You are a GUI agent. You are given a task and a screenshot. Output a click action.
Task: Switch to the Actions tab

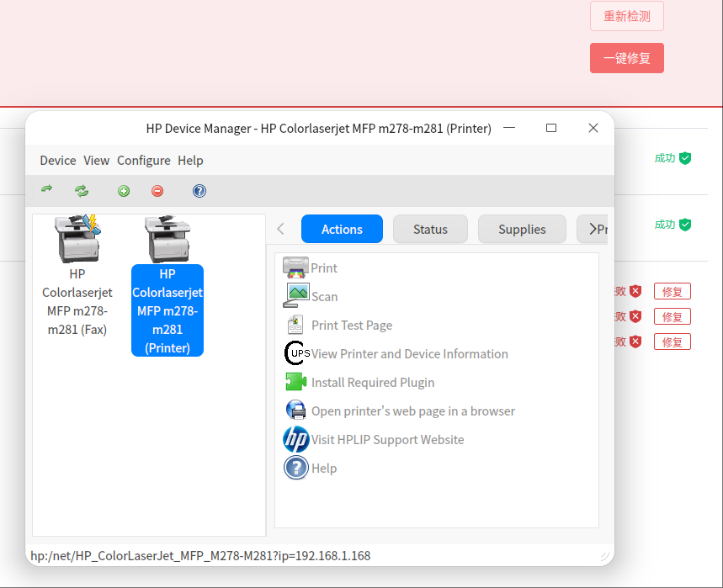[342, 229]
